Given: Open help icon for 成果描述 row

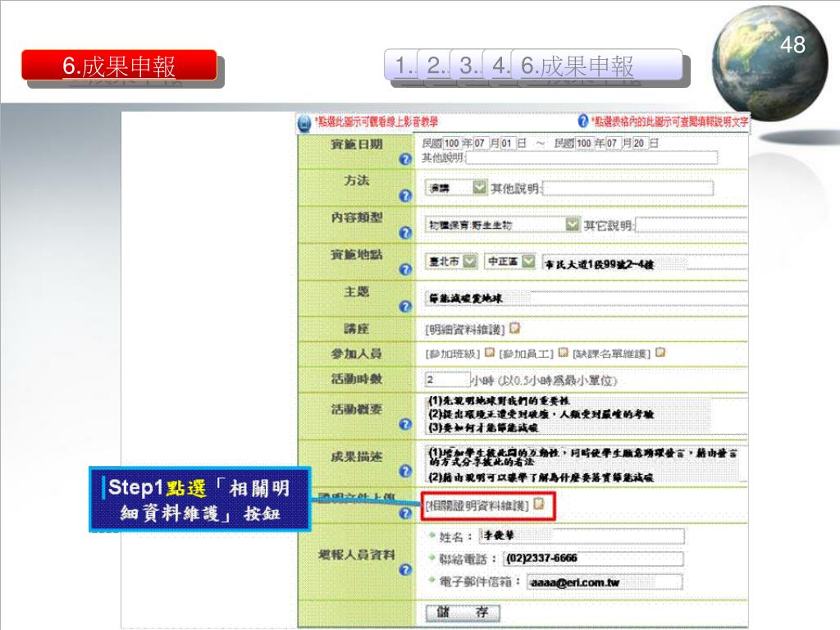Looking at the screenshot, I should 405,471.
